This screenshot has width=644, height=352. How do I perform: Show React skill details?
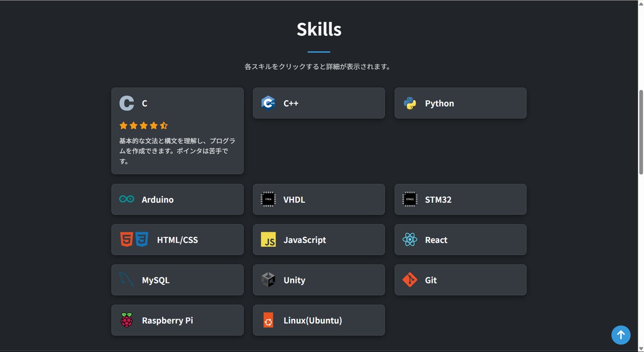pos(460,240)
